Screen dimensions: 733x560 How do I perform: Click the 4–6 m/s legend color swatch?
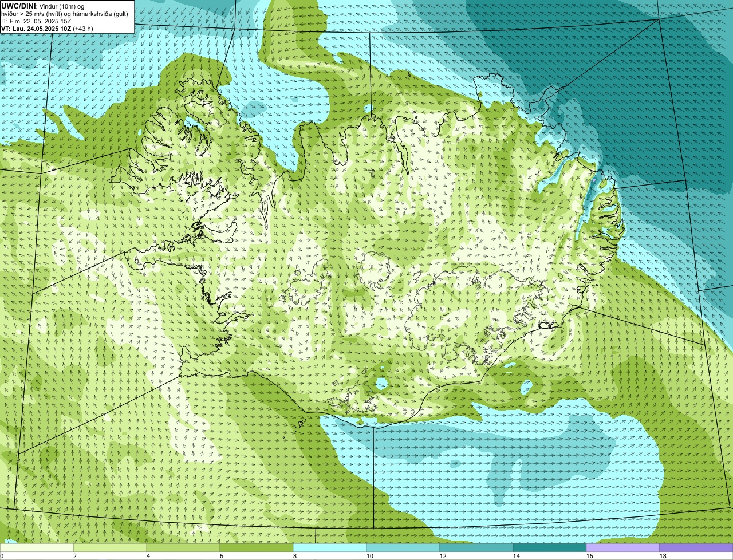click(x=183, y=548)
